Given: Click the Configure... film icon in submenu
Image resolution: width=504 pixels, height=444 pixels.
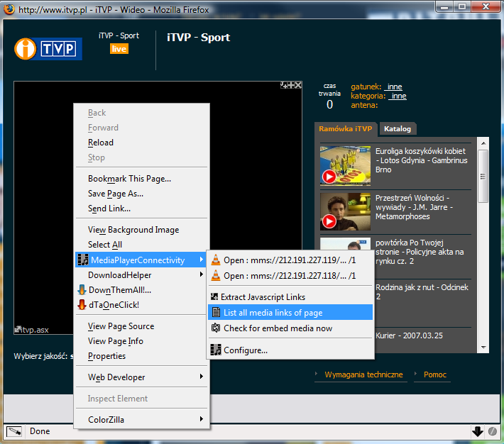Looking at the screenshot, I should pos(216,350).
